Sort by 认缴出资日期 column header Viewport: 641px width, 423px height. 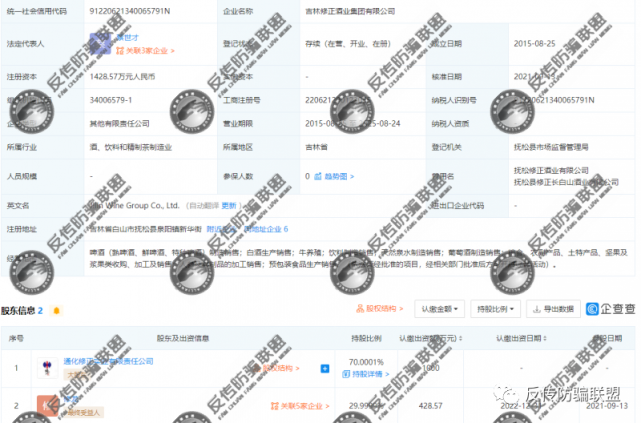(x=521, y=338)
